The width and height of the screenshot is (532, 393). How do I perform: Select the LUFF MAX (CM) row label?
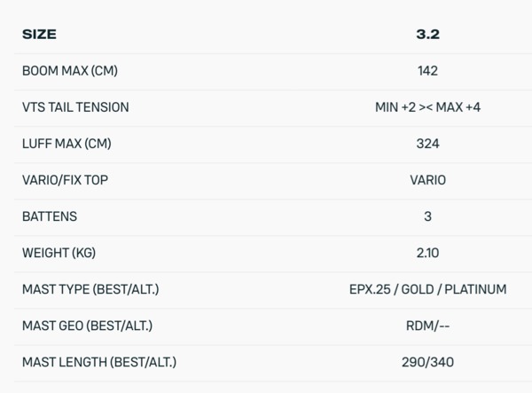click(x=66, y=144)
